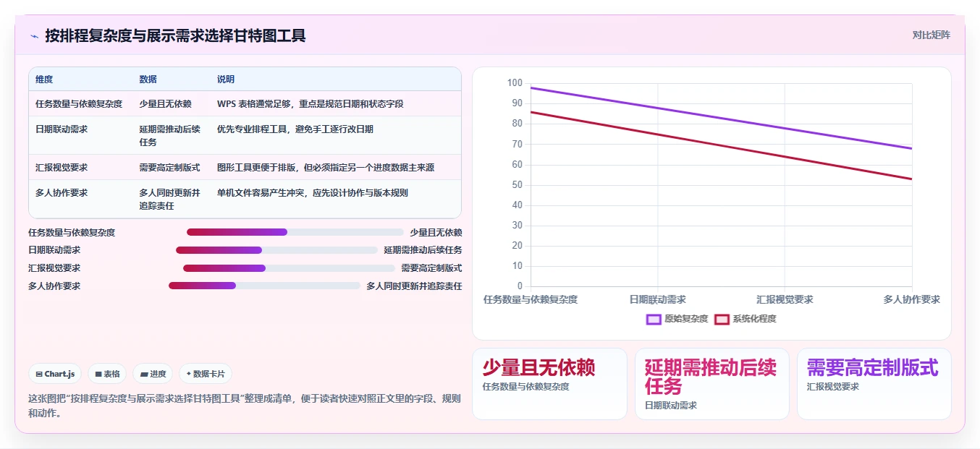Click the card title 按排程复杂度与展示需求选择甘特图工具
980x449 pixels.
176,35
